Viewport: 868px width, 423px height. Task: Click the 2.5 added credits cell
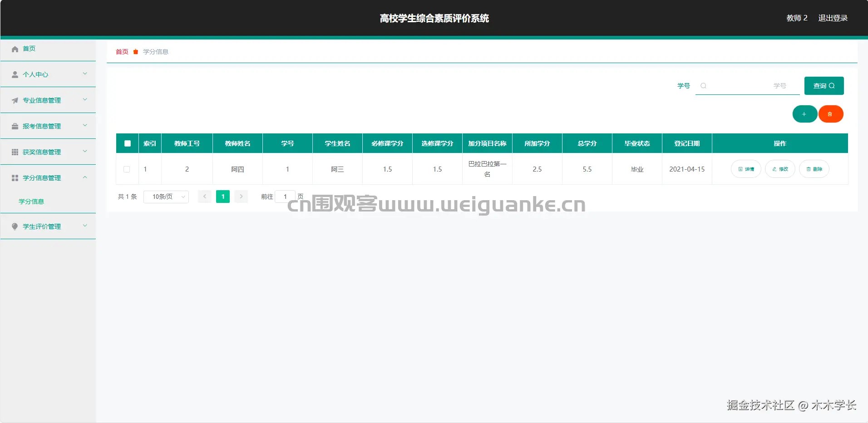pyautogui.click(x=537, y=169)
